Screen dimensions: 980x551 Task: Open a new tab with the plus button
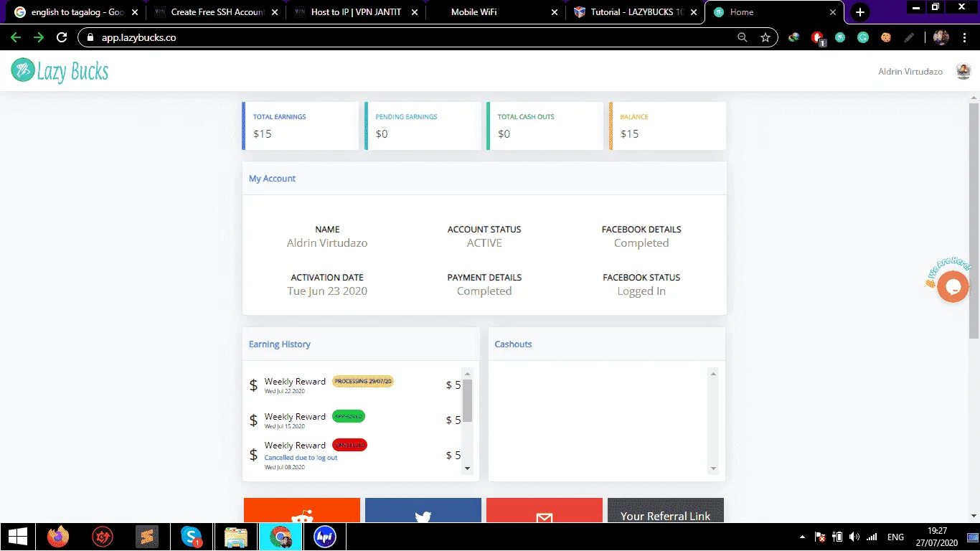point(860,12)
